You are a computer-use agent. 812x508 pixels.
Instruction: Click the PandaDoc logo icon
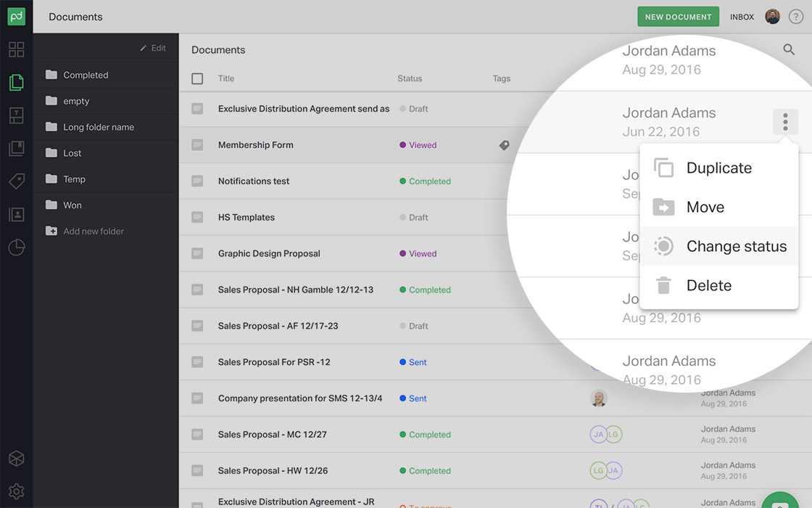(x=17, y=17)
